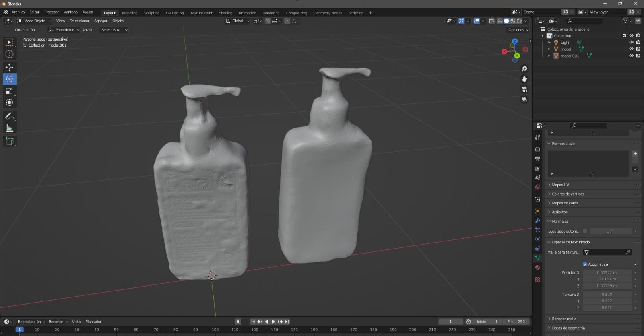Open the Material properties tab
The width and height of the screenshot is (644, 336).
(x=538, y=268)
